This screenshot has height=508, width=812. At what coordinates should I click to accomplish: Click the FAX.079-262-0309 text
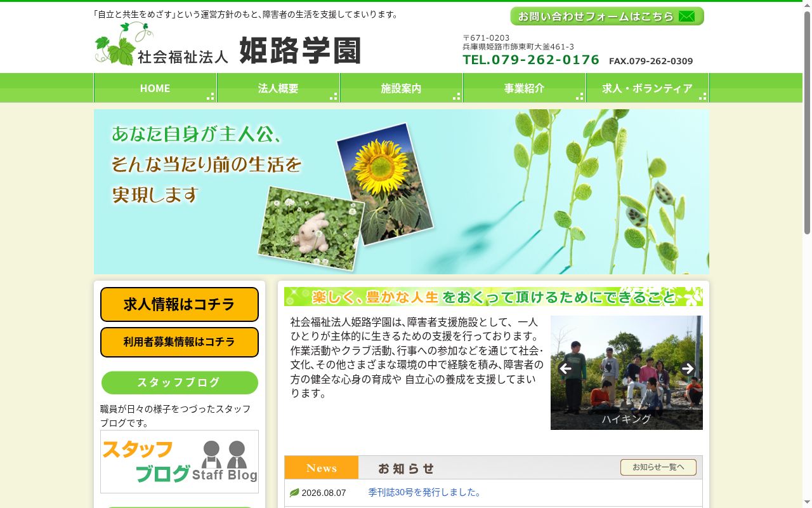pos(651,61)
